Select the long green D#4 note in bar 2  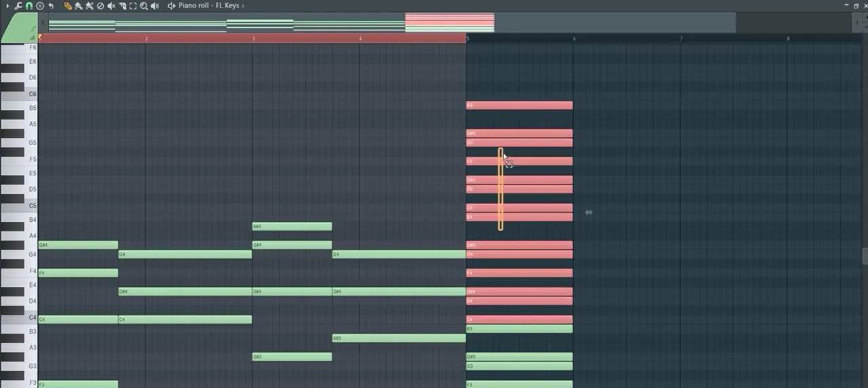[185, 292]
